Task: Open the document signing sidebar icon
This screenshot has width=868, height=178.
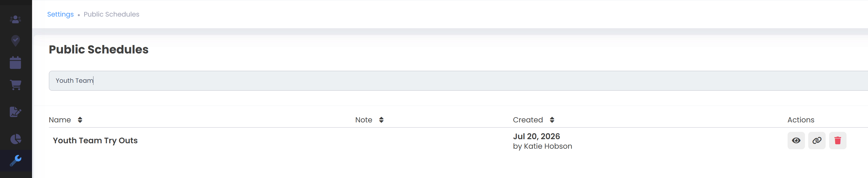Action: [x=15, y=112]
